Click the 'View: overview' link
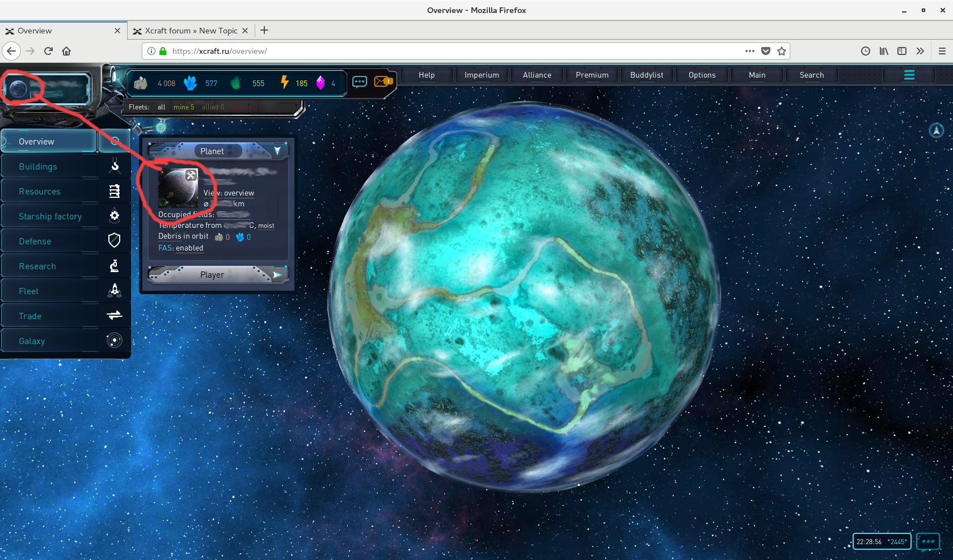This screenshot has height=560, width=953. coord(229,193)
